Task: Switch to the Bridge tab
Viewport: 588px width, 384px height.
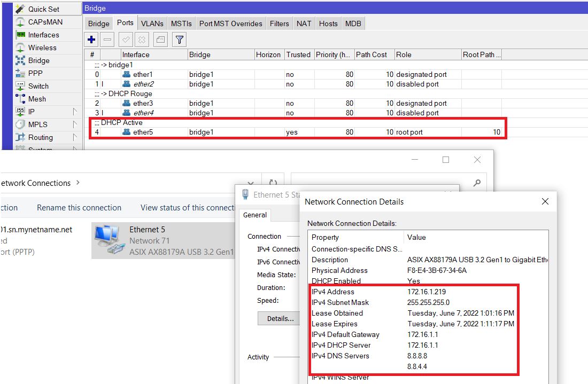Action: coord(99,23)
